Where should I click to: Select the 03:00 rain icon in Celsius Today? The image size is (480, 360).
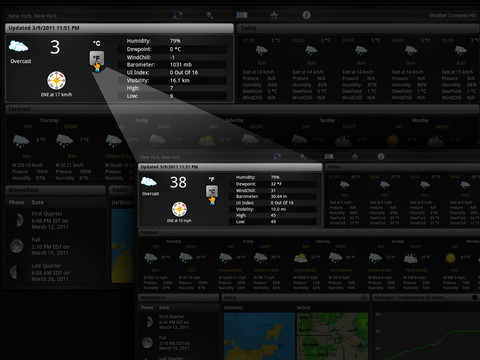click(x=361, y=51)
